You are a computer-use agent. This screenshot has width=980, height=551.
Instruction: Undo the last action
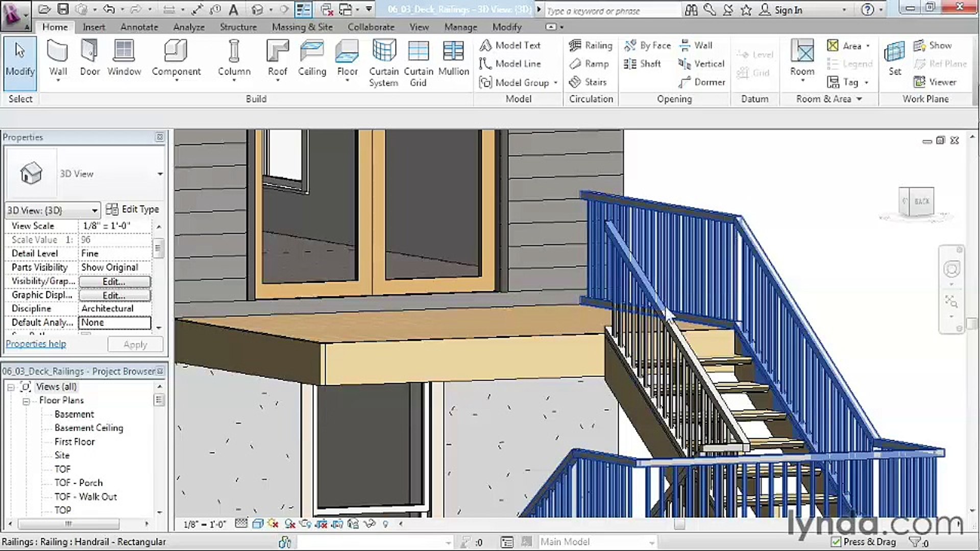point(109,9)
